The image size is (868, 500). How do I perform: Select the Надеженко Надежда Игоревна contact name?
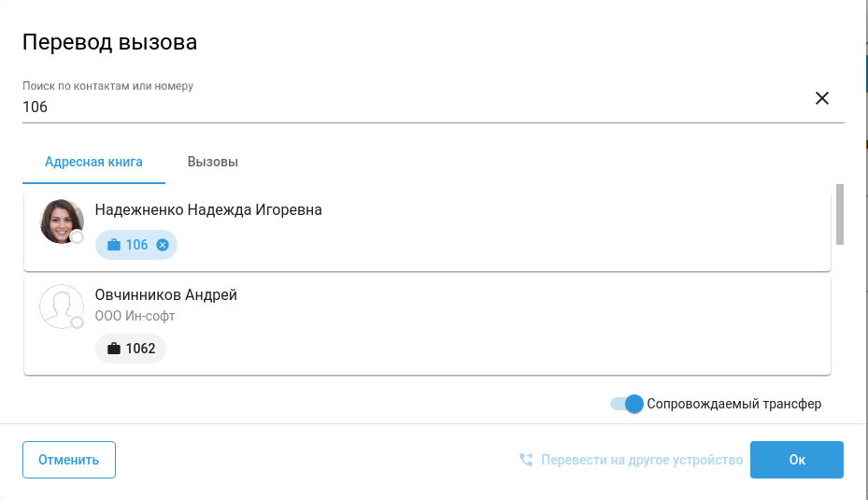208,210
